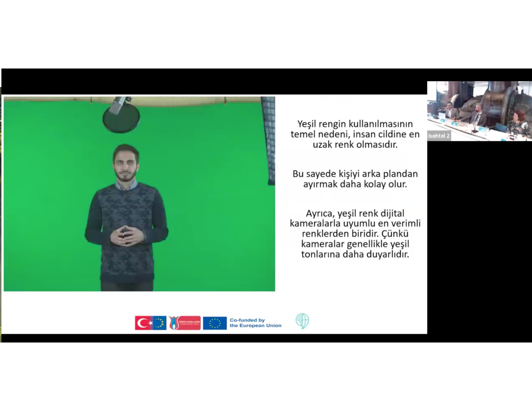Click the face of the man on green screen

pyautogui.click(x=126, y=165)
